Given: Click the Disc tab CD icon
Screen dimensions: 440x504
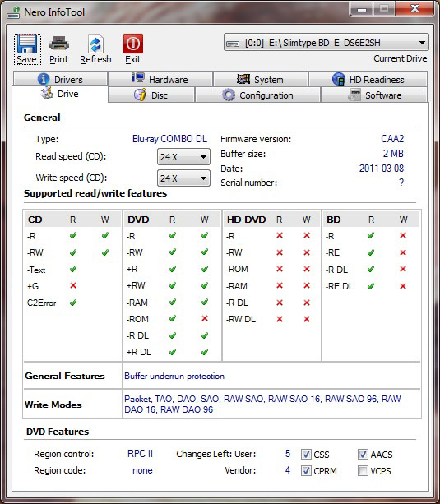Looking at the screenshot, I should [x=140, y=95].
